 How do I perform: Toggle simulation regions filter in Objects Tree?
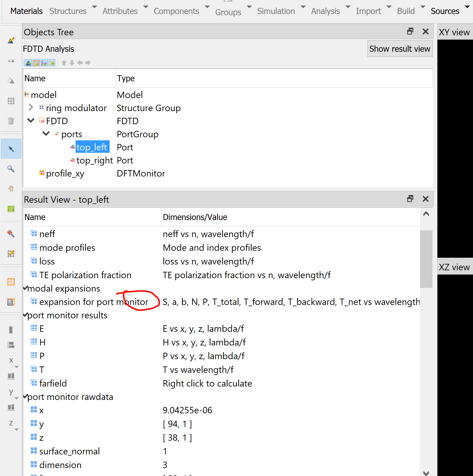point(36,63)
